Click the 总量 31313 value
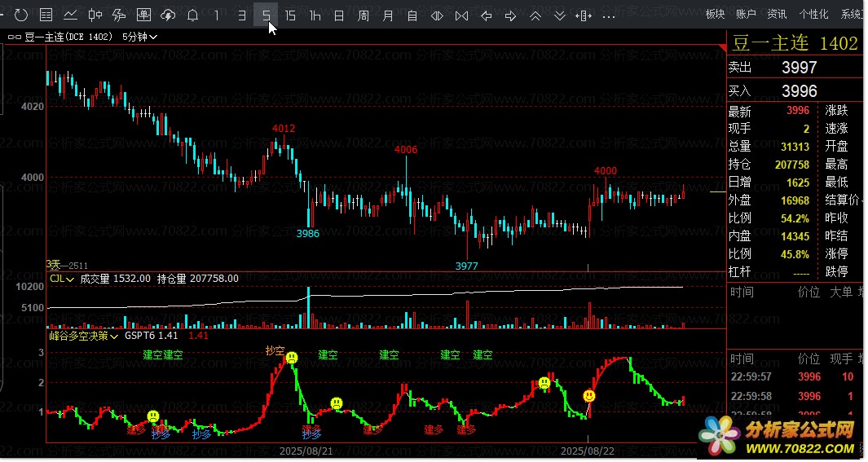Viewport: 868px width, 462px height. click(x=795, y=147)
